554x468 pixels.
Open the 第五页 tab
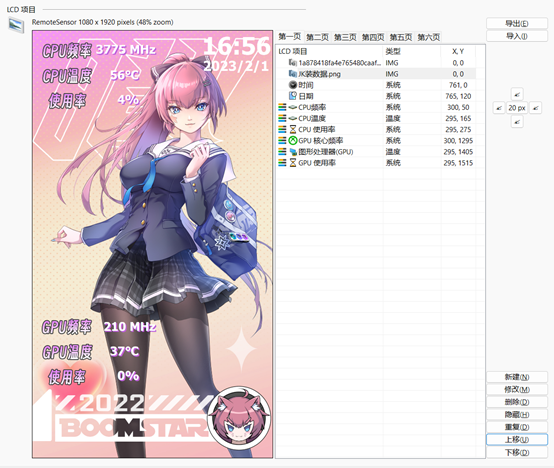400,37
